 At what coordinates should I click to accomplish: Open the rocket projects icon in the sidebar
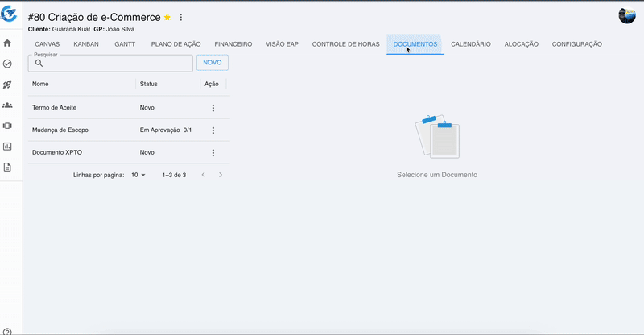pos(7,85)
